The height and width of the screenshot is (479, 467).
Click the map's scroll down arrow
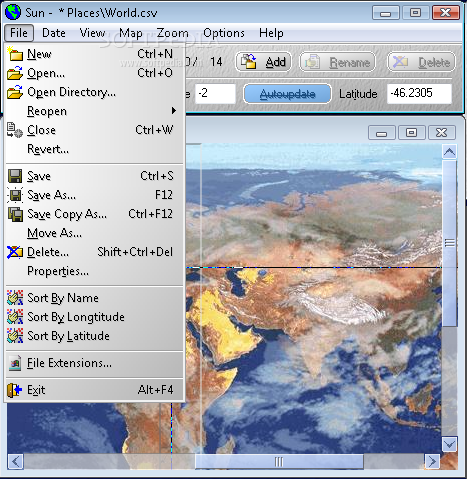[x=449, y=444]
